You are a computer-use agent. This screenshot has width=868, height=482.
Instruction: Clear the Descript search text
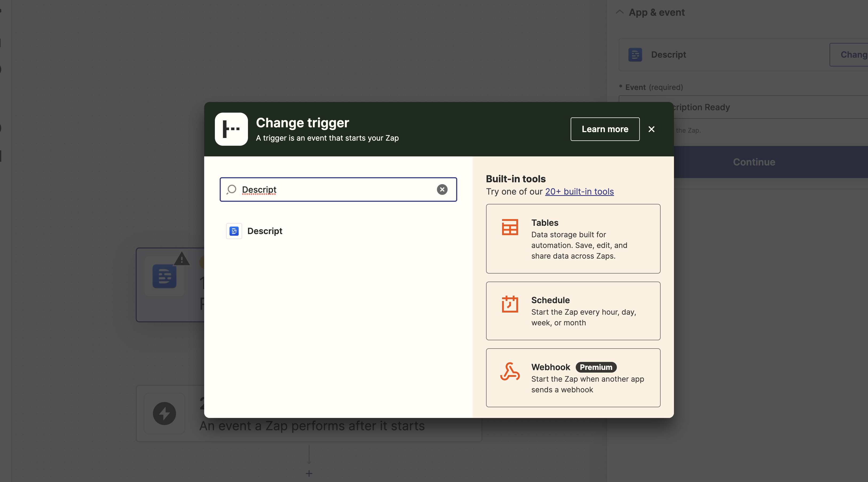[x=442, y=189]
